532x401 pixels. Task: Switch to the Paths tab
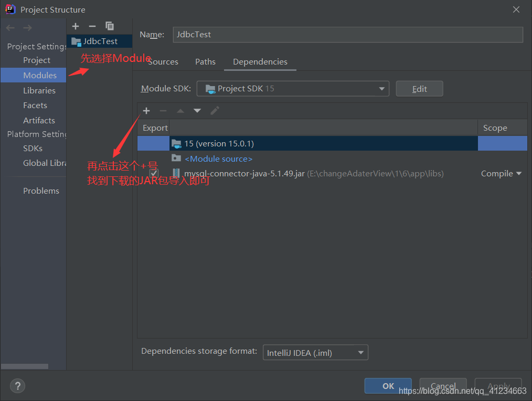point(205,62)
